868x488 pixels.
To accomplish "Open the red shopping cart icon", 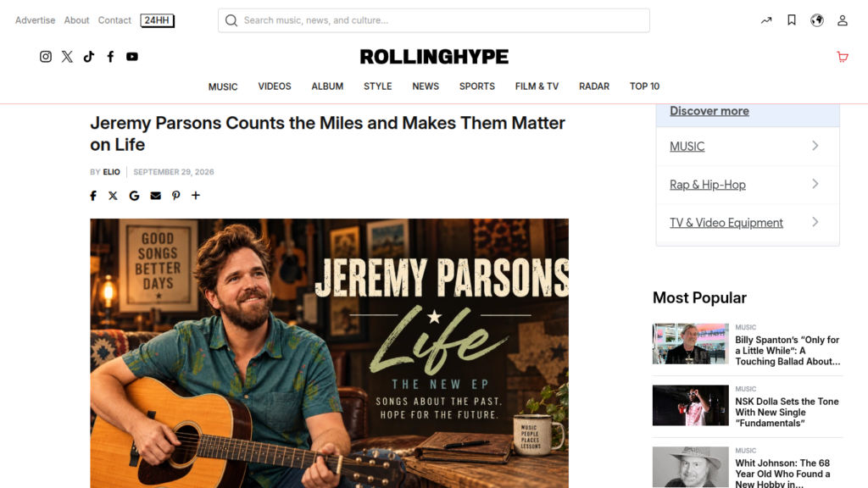I will pos(843,57).
